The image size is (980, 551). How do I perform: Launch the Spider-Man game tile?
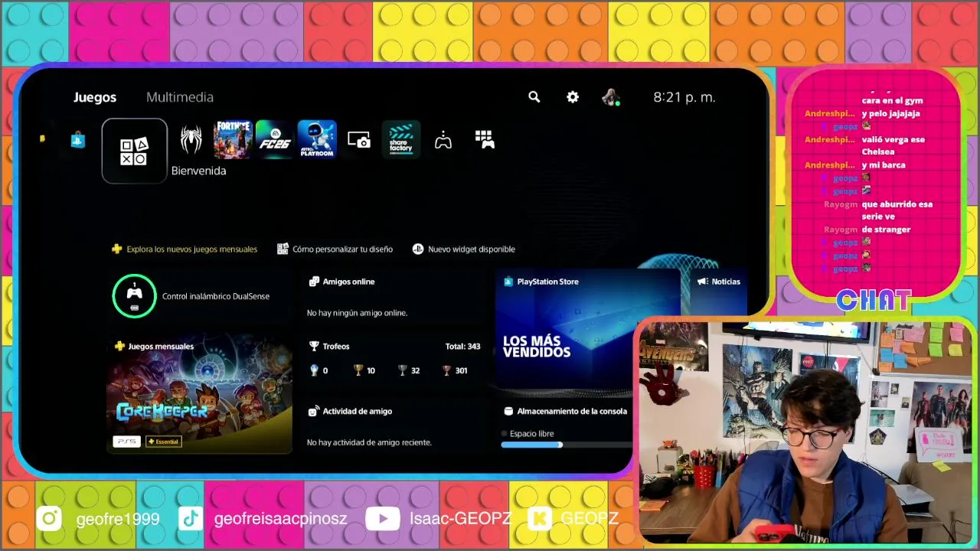click(x=191, y=139)
